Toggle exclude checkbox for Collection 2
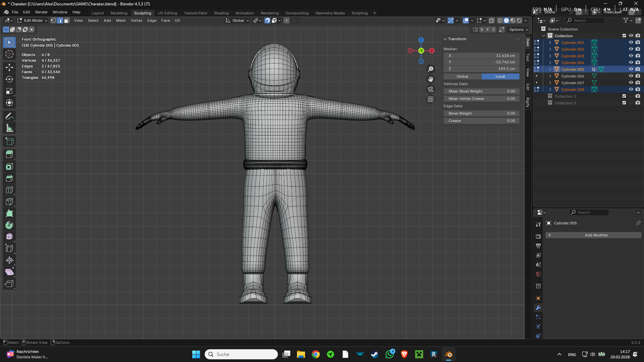This screenshot has width=644, height=362. (624, 96)
